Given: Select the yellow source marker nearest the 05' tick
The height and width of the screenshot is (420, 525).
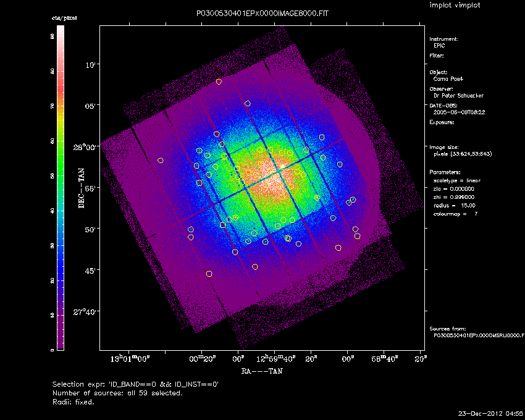Looking at the screenshot, I should (248, 104).
